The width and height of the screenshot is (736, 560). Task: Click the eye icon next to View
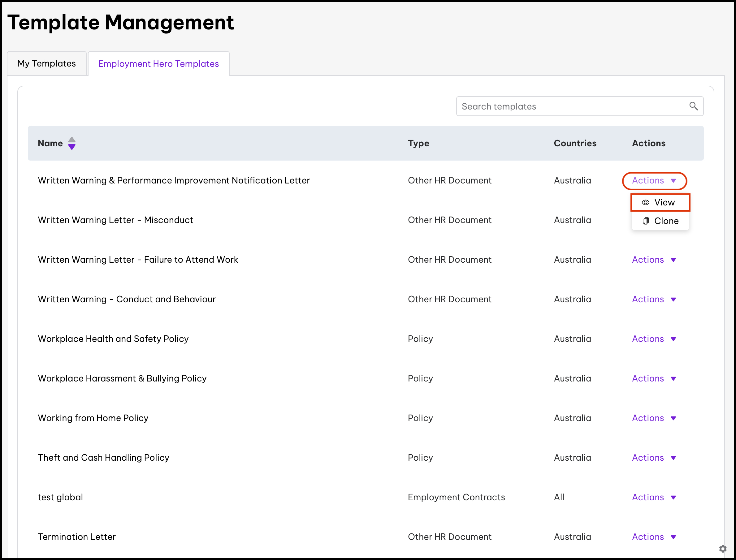pyautogui.click(x=646, y=202)
